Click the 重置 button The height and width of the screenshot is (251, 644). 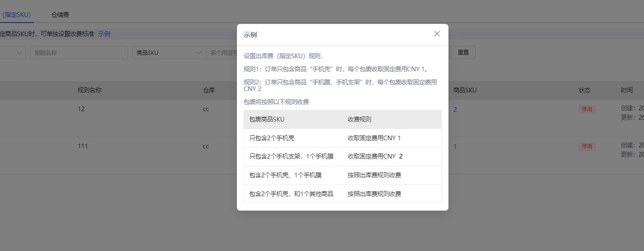coord(463,53)
